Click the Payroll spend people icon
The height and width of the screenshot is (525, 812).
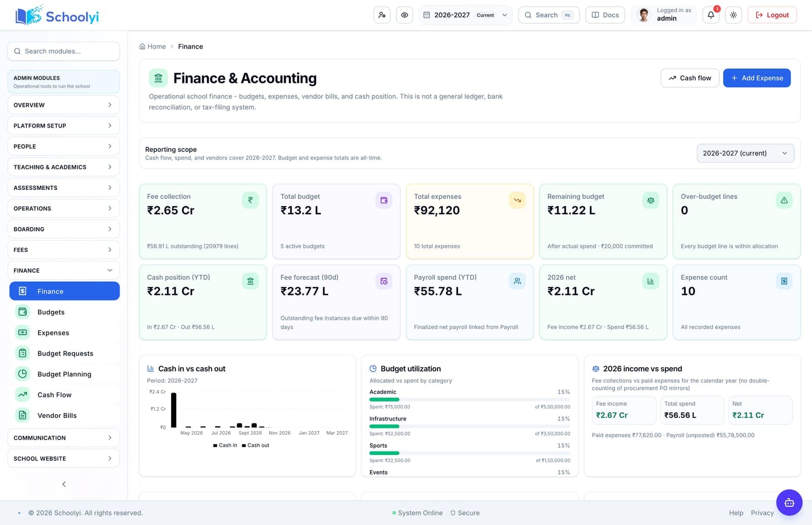(517, 281)
